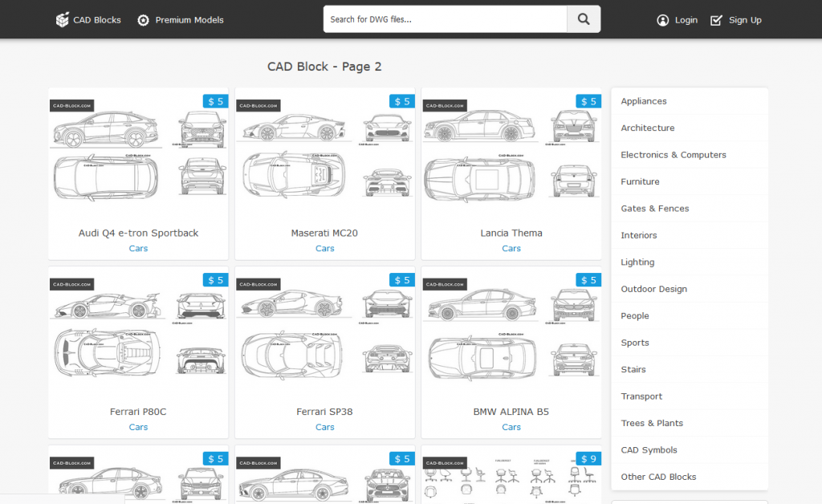Viewport: 822px width, 504px height.
Task: Open the BMW ALPINA B5 title link
Action: (x=511, y=412)
